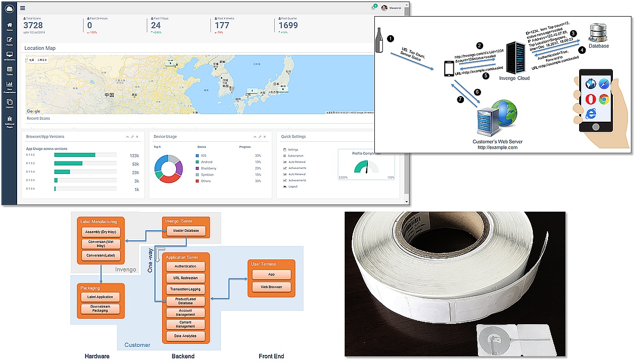Collapse the Browser/App Versions panel

pyautogui.click(x=127, y=137)
